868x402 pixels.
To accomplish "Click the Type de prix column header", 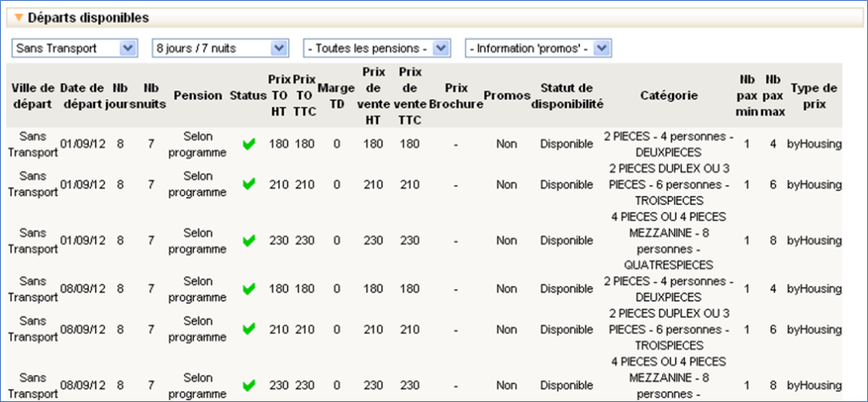I will (x=814, y=96).
